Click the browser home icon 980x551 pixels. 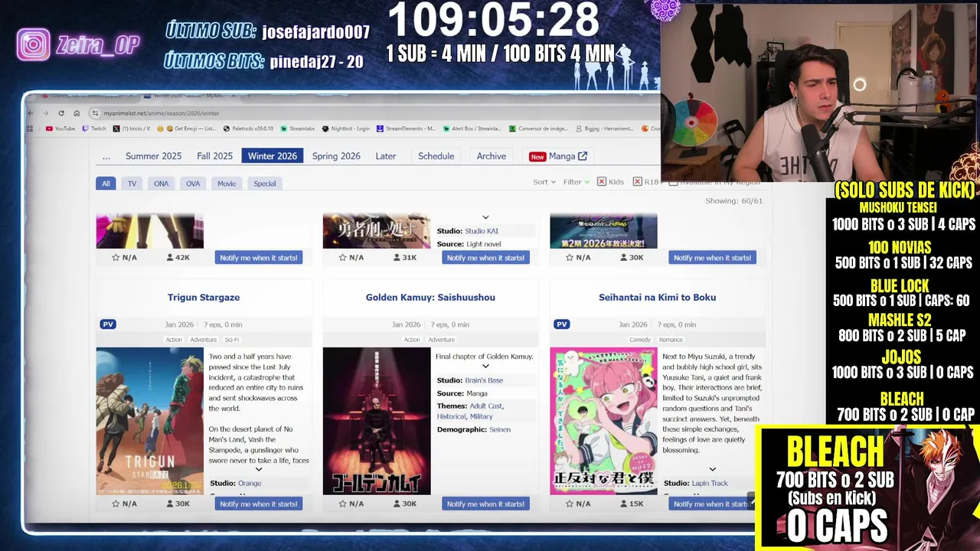pyautogui.click(x=77, y=113)
